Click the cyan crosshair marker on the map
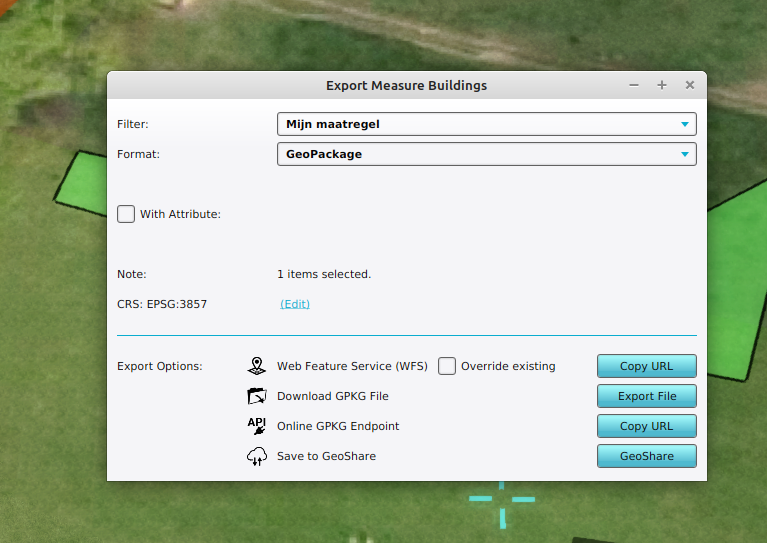The image size is (767, 543). point(502,499)
